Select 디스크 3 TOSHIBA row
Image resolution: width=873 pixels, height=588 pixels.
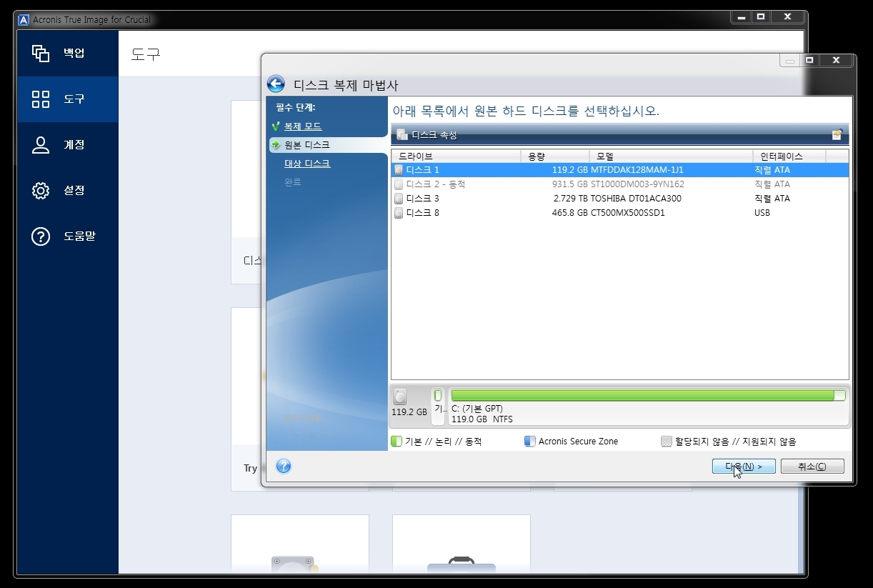619,199
